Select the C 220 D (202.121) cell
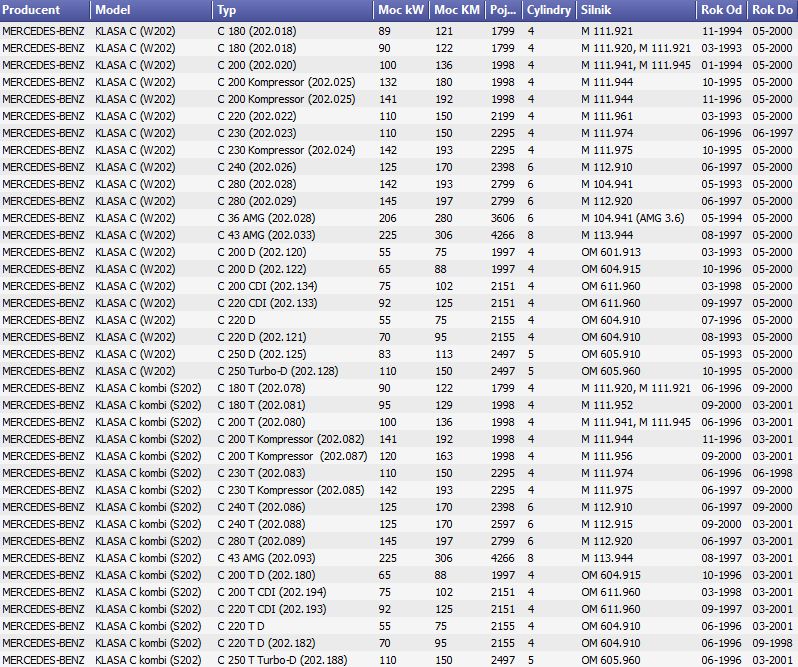798x667 pixels. click(x=262, y=337)
